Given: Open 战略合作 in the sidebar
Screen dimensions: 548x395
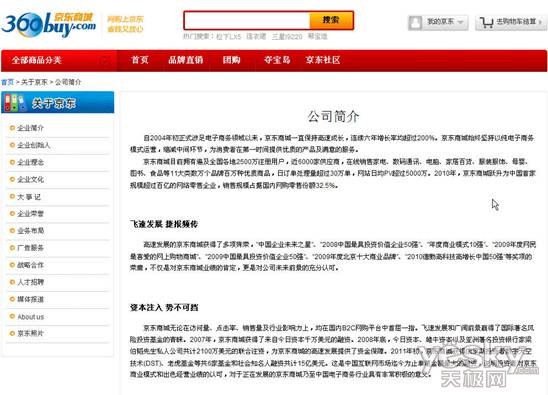Looking at the screenshot, I should click(31, 265).
